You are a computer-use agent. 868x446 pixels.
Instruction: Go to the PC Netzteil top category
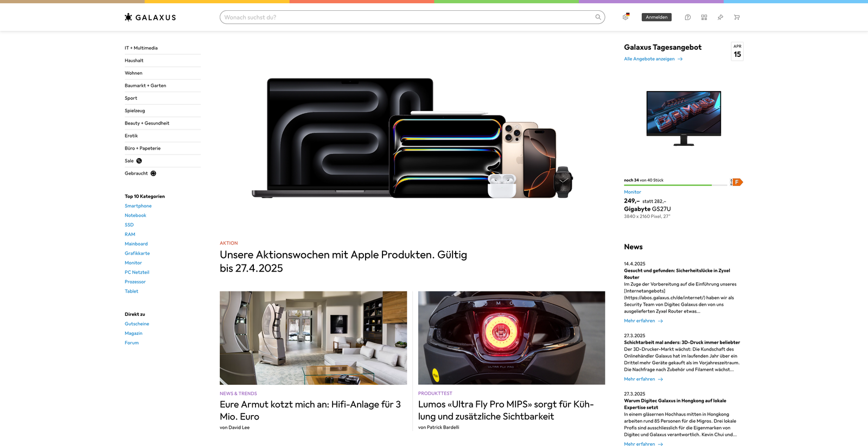coord(137,273)
